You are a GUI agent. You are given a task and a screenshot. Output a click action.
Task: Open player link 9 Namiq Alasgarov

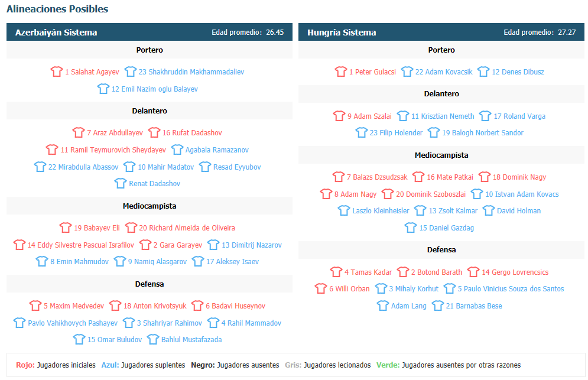pyautogui.click(x=158, y=261)
